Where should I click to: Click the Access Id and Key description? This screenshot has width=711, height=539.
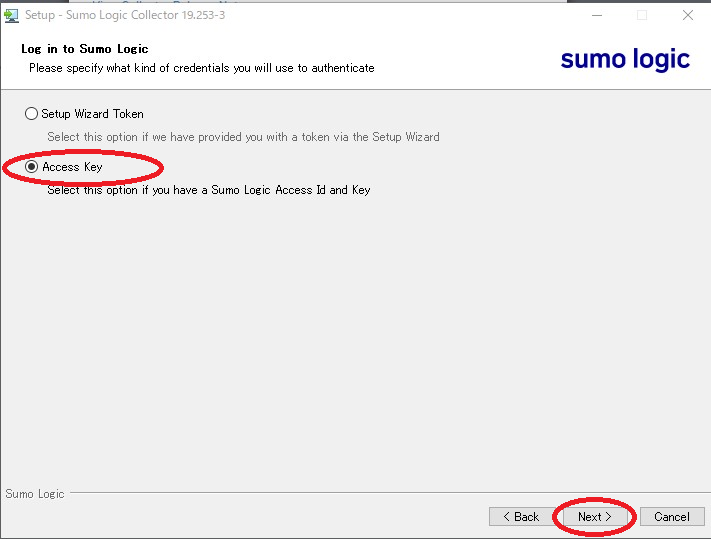tap(209, 190)
